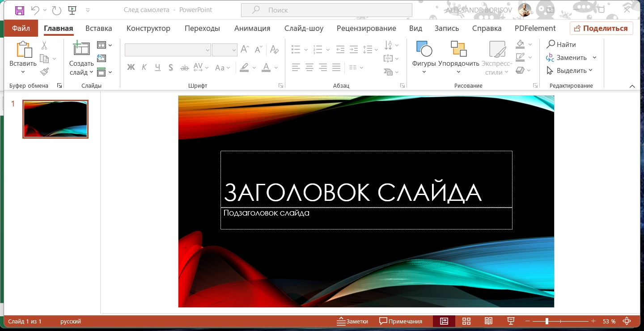Start slideshow from beginning icon in title bar

[72, 10]
